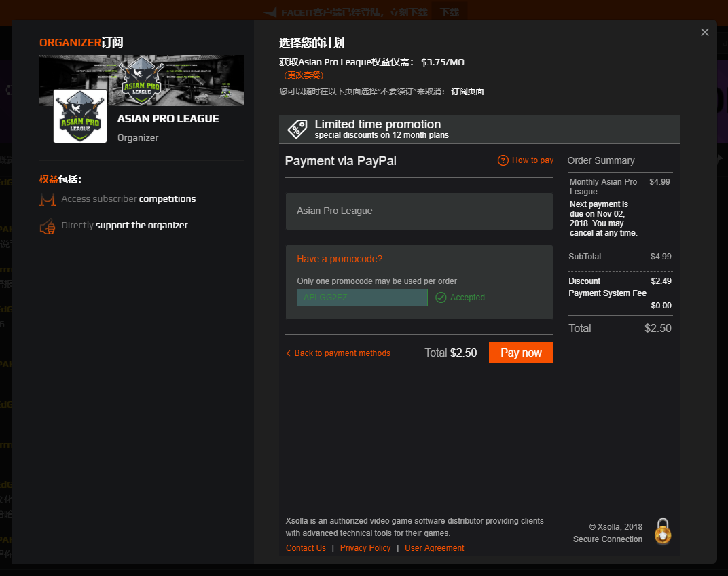Click the secure connection padlock icon

pos(663,531)
